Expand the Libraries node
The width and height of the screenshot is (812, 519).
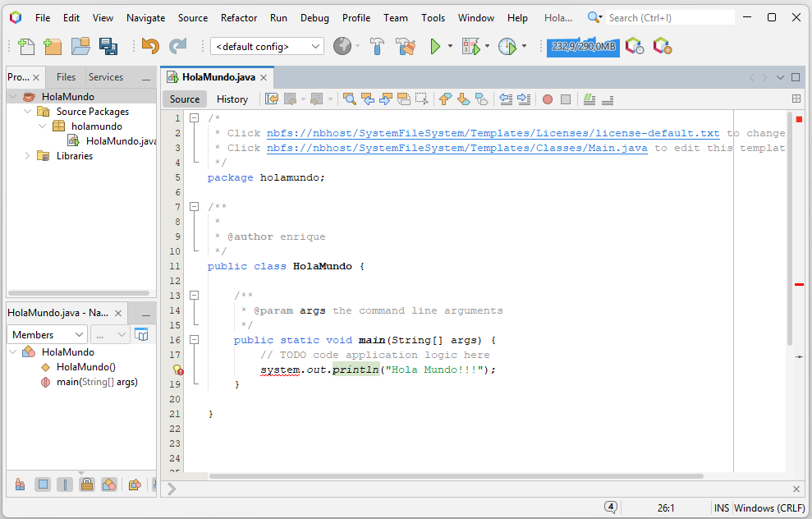(28, 155)
